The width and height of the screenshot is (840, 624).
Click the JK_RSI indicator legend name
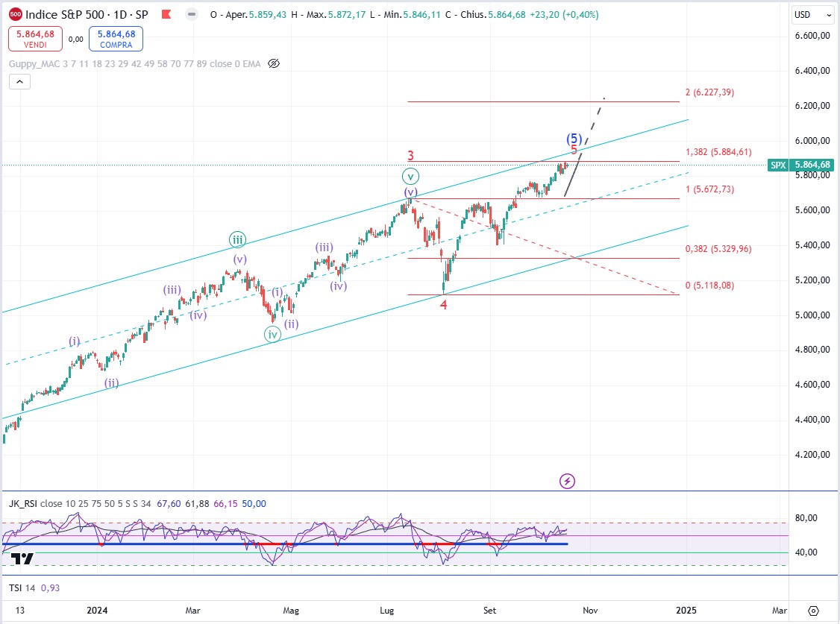point(23,503)
